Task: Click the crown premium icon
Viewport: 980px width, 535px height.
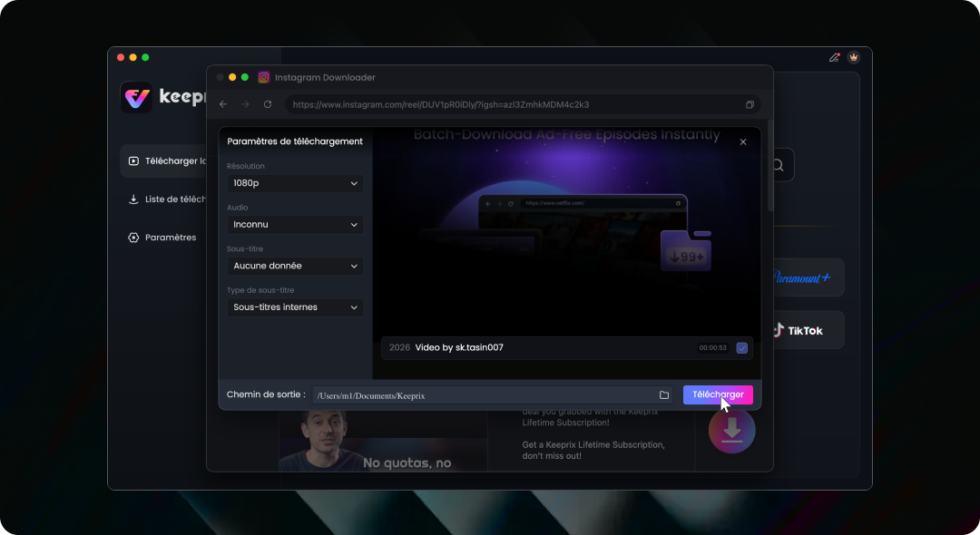Action: (x=853, y=57)
